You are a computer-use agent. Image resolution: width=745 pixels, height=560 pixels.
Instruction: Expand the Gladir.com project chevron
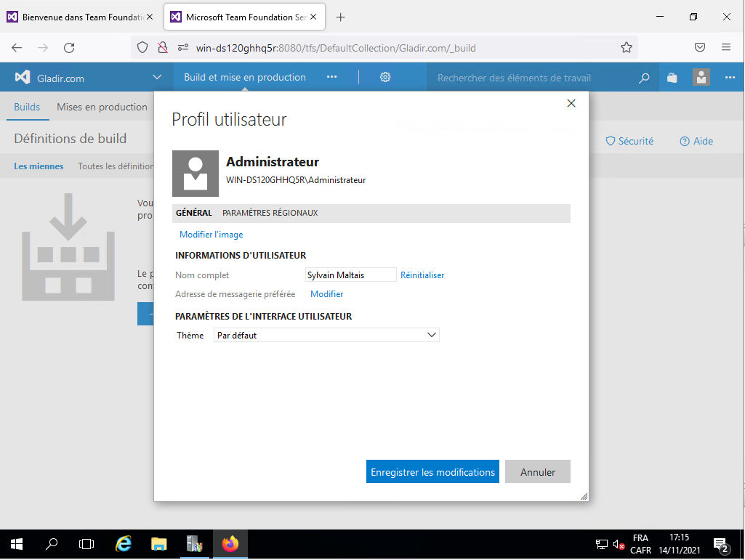pos(157,78)
